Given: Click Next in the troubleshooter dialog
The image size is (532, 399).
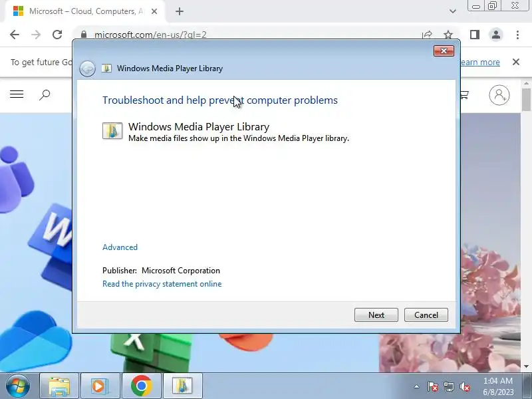Looking at the screenshot, I should pyautogui.click(x=376, y=315).
